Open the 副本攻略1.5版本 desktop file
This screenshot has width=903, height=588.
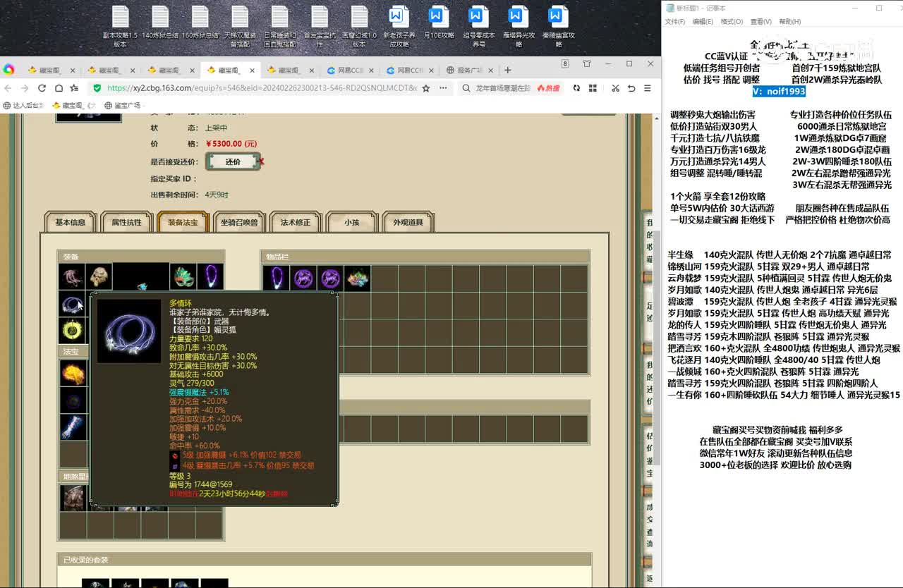click(121, 27)
